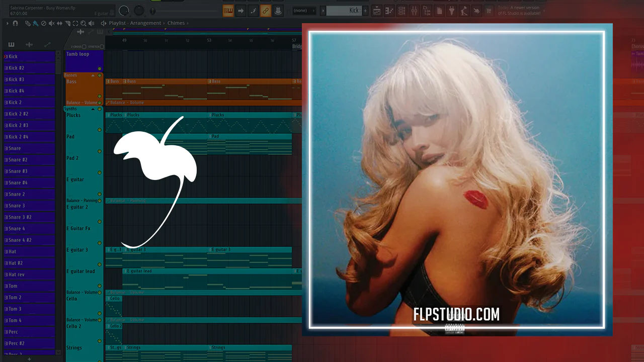Screen dimensions: 644x362
Task: Click the pattern list vertical scrollbar
Action: (59, 68)
